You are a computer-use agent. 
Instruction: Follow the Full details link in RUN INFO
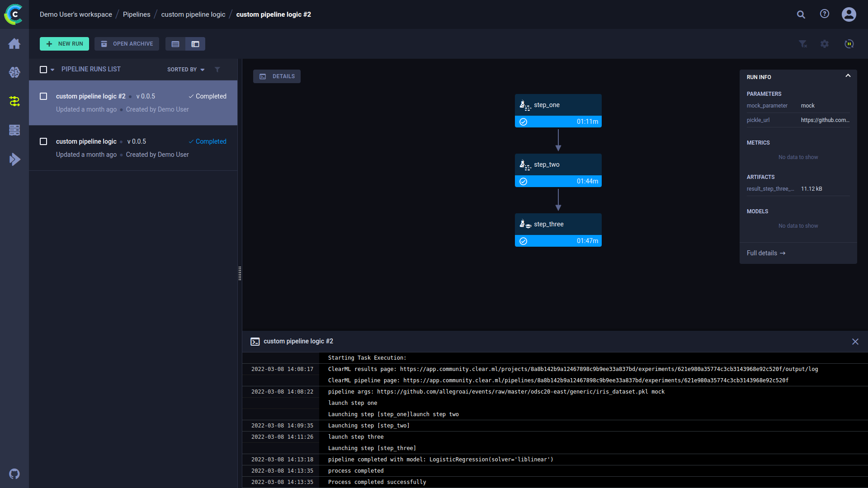click(766, 253)
